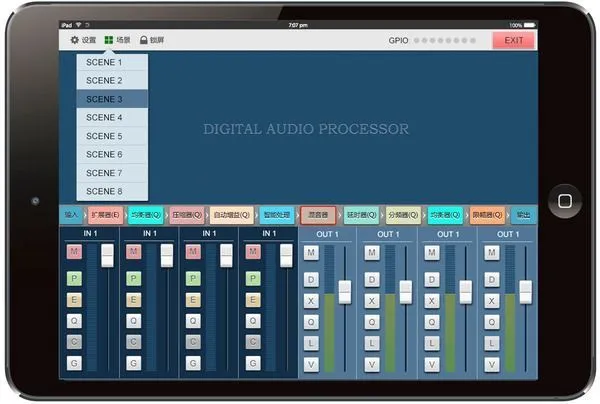This screenshot has width=600, height=404.
Task: Click the E button on leftmost IN 1 channel
Action: (x=74, y=299)
